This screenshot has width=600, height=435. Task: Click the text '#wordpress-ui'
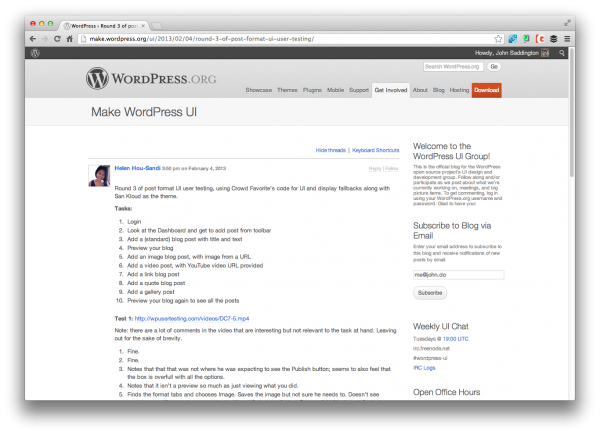[x=430, y=358]
